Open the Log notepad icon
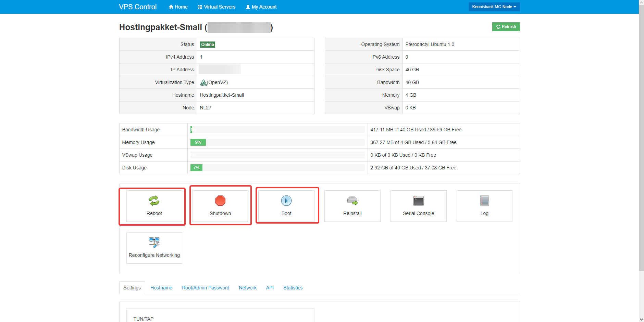The height and width of the screenshot is (322, 644). (484, 201)
